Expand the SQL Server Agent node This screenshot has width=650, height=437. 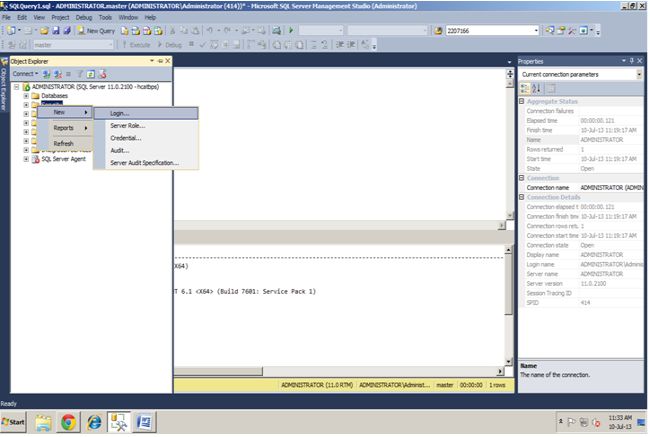point(26,159)
